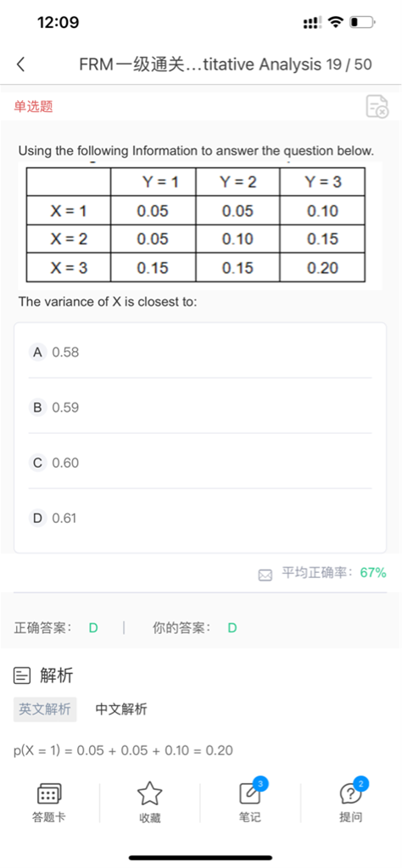Choose option D 0.61
This screenshot has width=402, height=868.
[200, 518]
